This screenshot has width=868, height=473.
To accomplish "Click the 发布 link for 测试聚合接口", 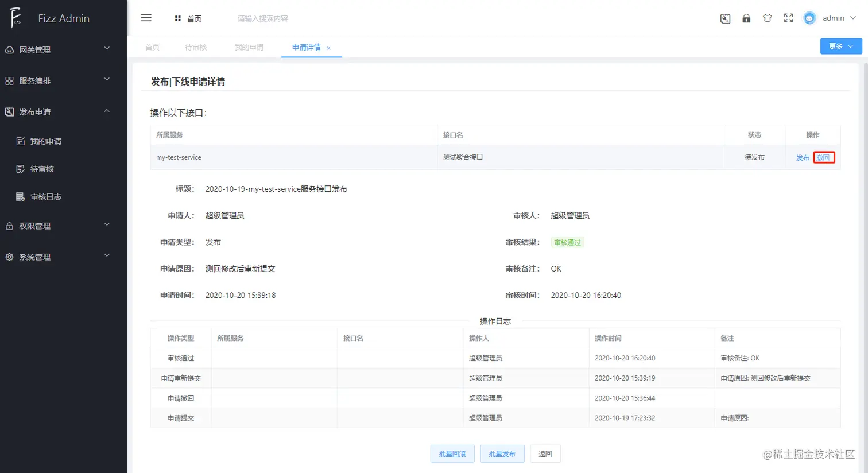I will tap(803, 158).
